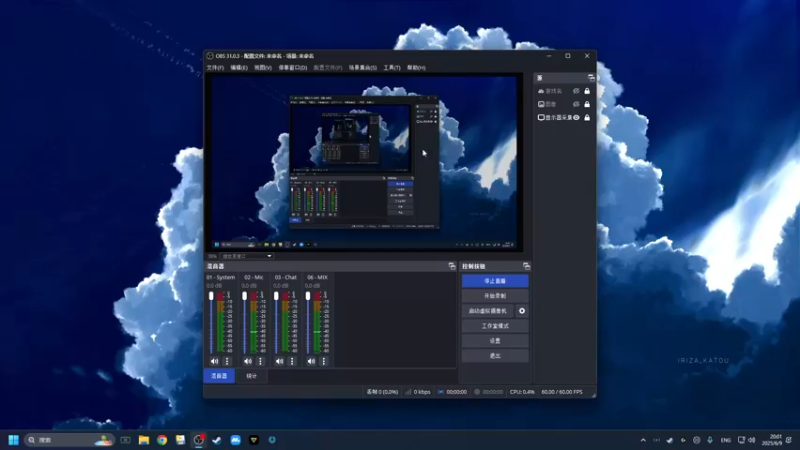Click the "60.00 / 60.00 FPS" status text
Image resolution: width=800 pixels, height=450 pixels.
click(562, 392)
